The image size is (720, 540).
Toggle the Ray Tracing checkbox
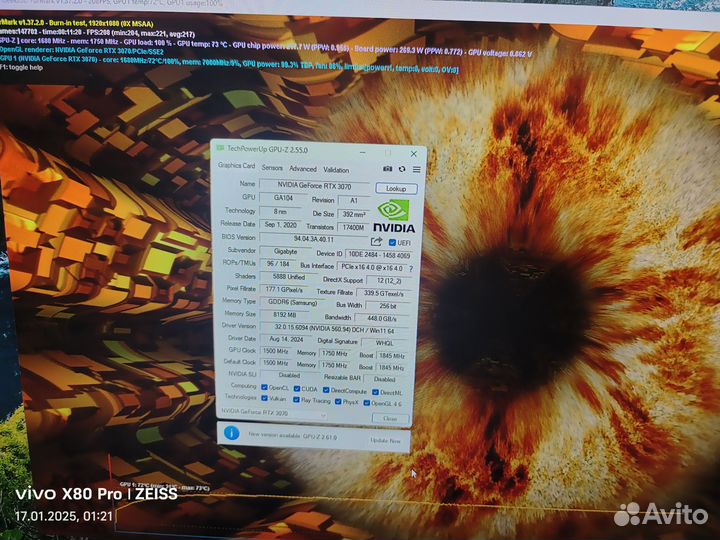pyautogui.click(x=296, y=400)
